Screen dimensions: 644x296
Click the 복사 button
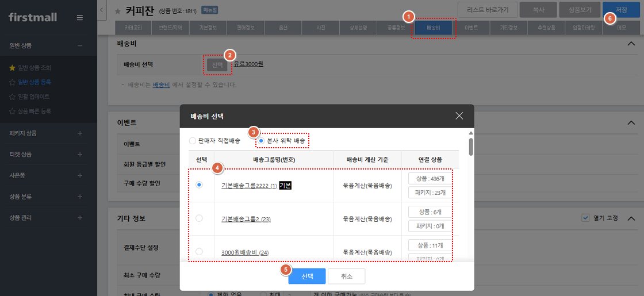[x=538, y=9]
